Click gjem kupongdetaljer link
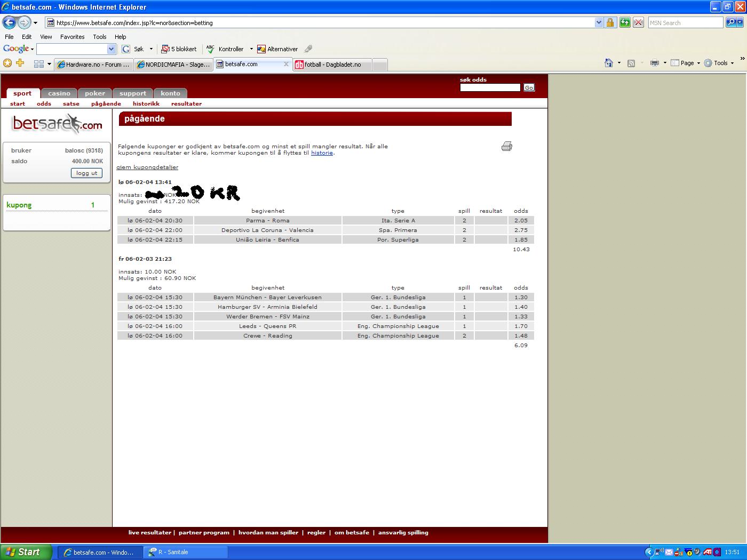Screen dimensions: 747x560 [x=147, y=167]
